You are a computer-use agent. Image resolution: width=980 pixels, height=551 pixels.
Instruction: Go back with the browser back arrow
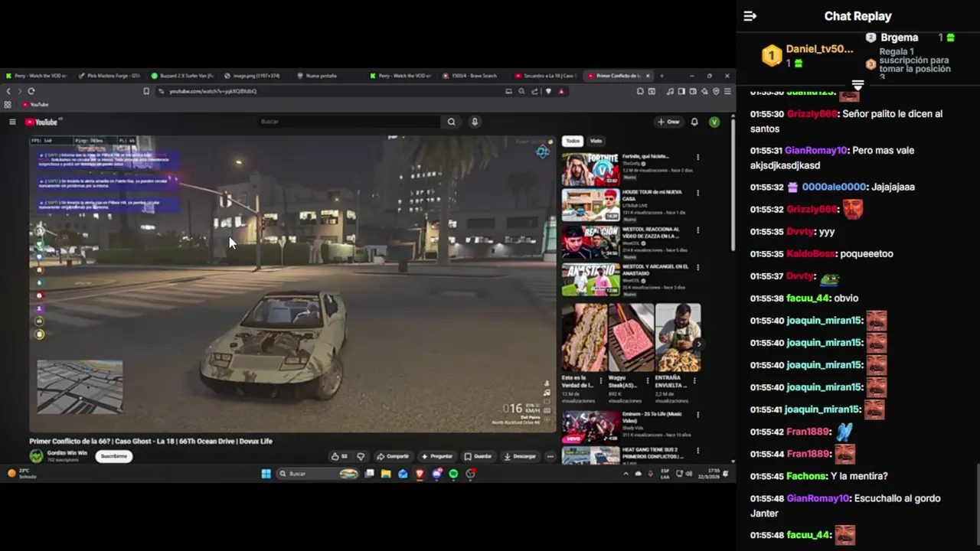click(x=9, y=91)
